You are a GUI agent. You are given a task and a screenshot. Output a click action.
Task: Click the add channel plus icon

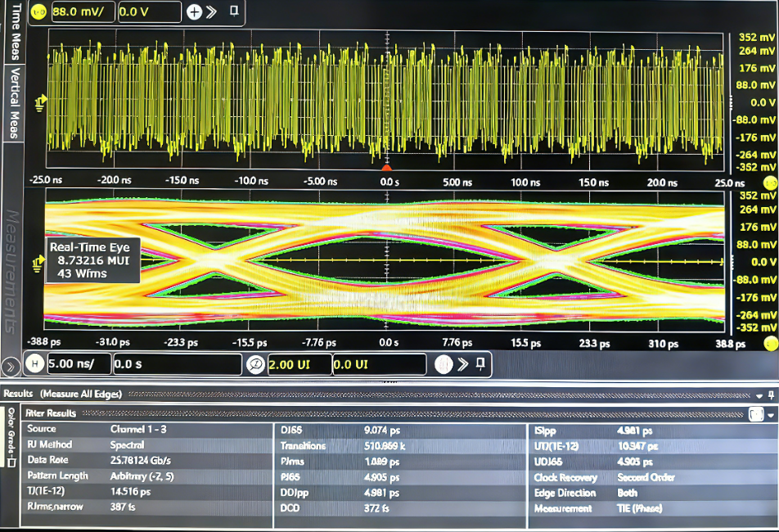point(194,12)
